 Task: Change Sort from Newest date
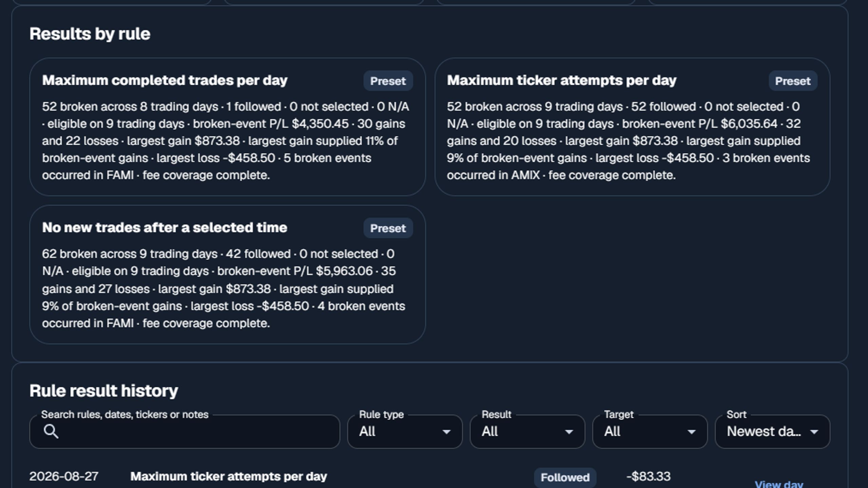pyautogui.click(x=772, y=431)
